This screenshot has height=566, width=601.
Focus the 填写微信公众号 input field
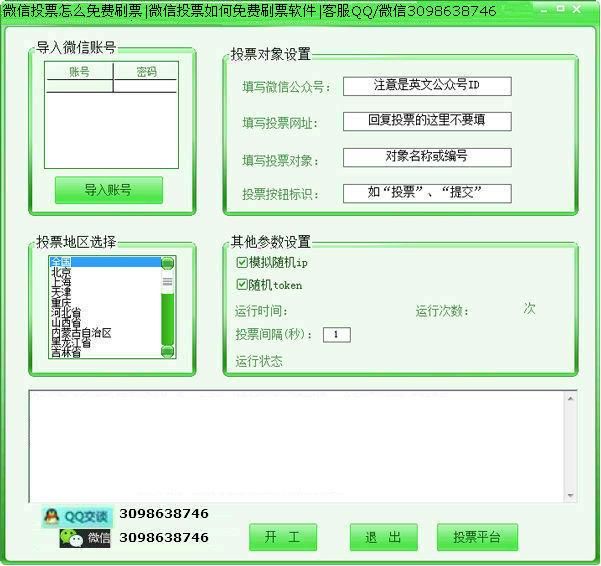427,86
